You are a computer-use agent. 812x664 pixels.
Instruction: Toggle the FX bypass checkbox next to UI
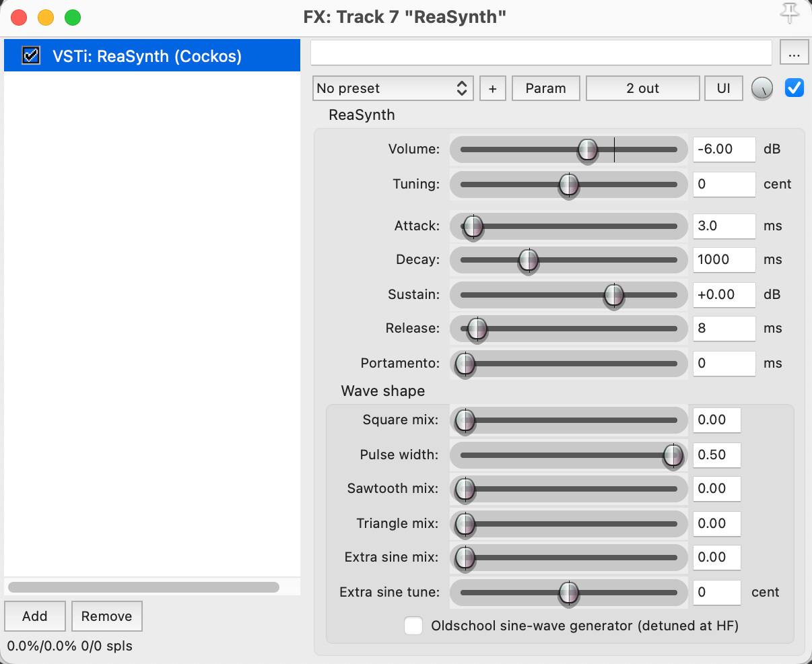click(x=794, y=88)
